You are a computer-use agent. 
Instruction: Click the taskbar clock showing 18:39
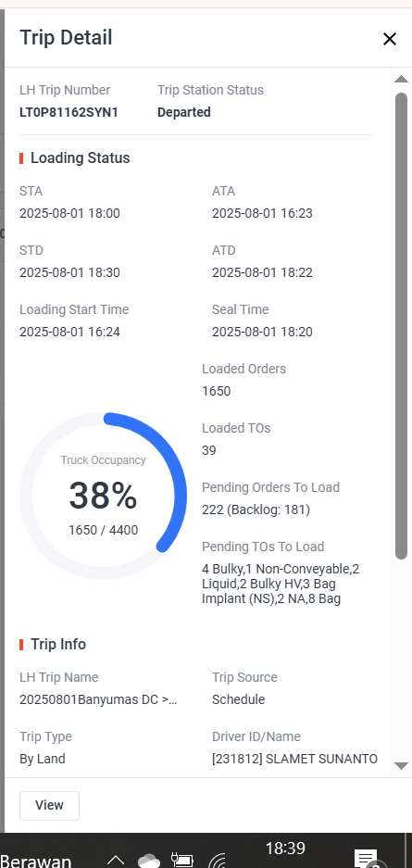click(285, 848)
